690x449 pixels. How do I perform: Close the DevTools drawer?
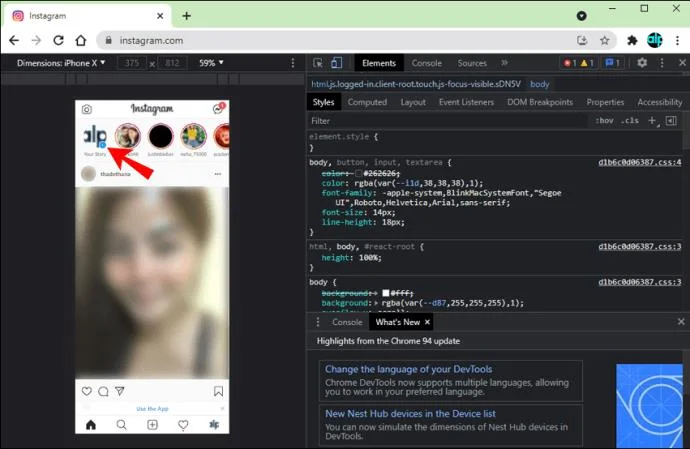tap(681, 322)
